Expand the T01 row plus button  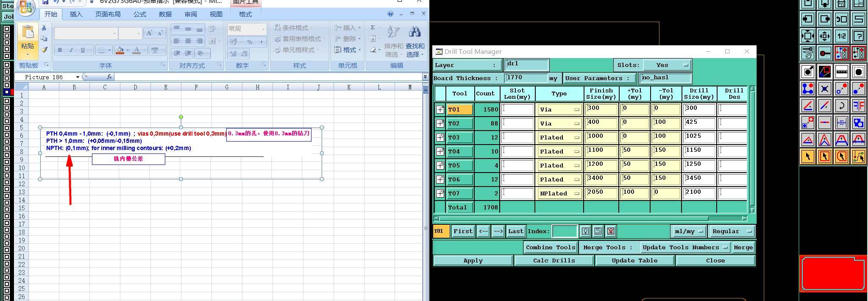tap(440, 109)
